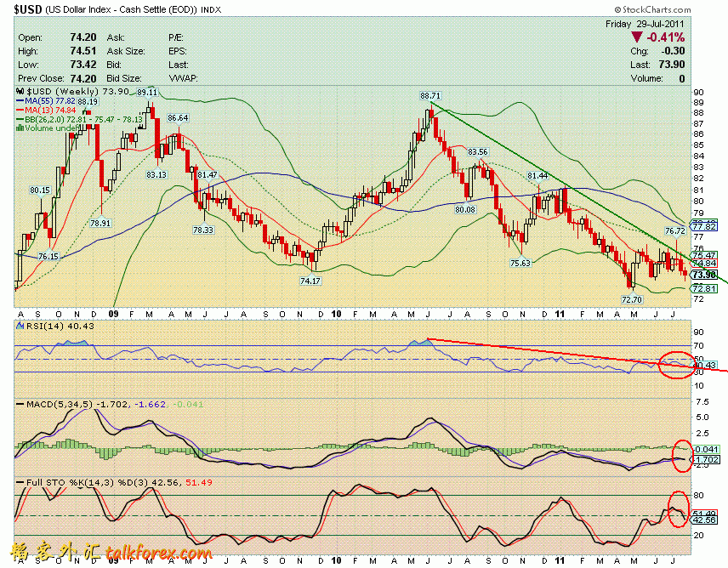Click the 88.71 peak price label
The height and width of the screenshot is (568, 728).
[430, 96]
